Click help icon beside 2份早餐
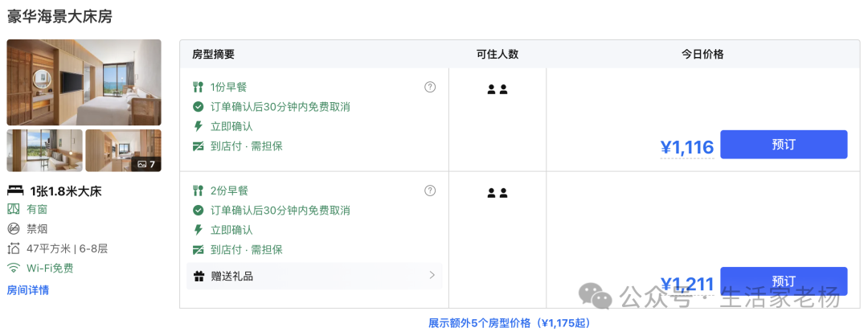The width and height of the screenshot is (868, 332). pyautogui.click(x=430, y=191)
